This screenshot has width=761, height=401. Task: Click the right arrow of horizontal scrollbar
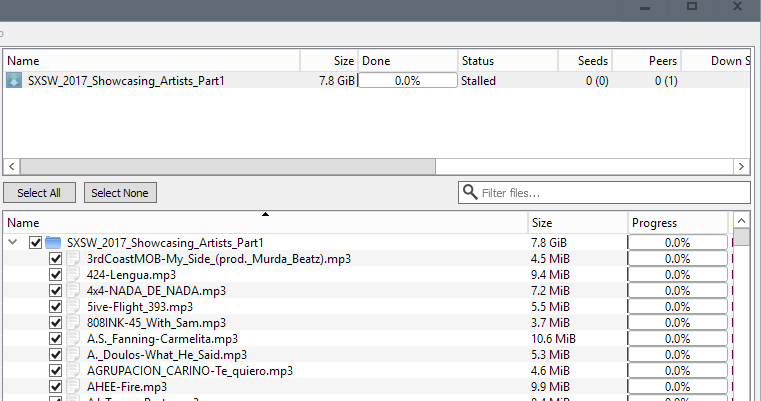coord(741,167)
